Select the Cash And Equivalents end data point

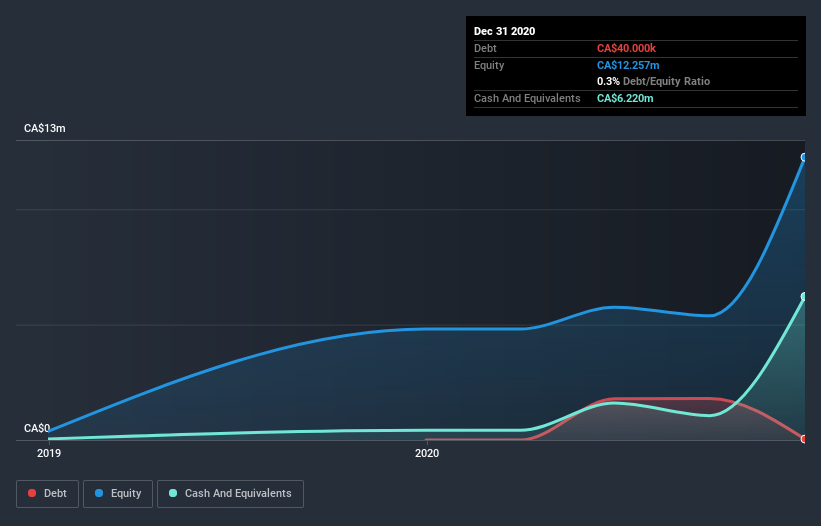click(804, 297)
